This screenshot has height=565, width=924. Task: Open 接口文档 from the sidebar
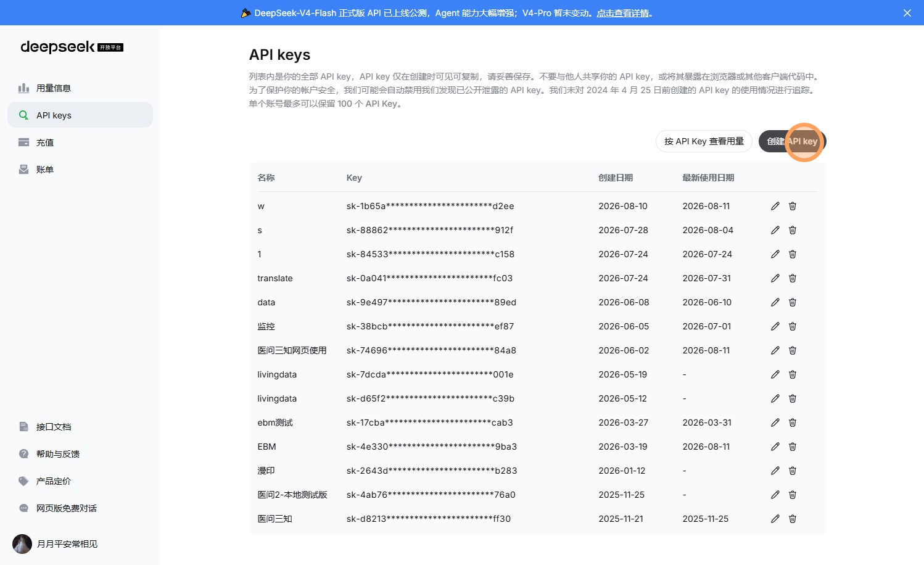tap(80, 427)
